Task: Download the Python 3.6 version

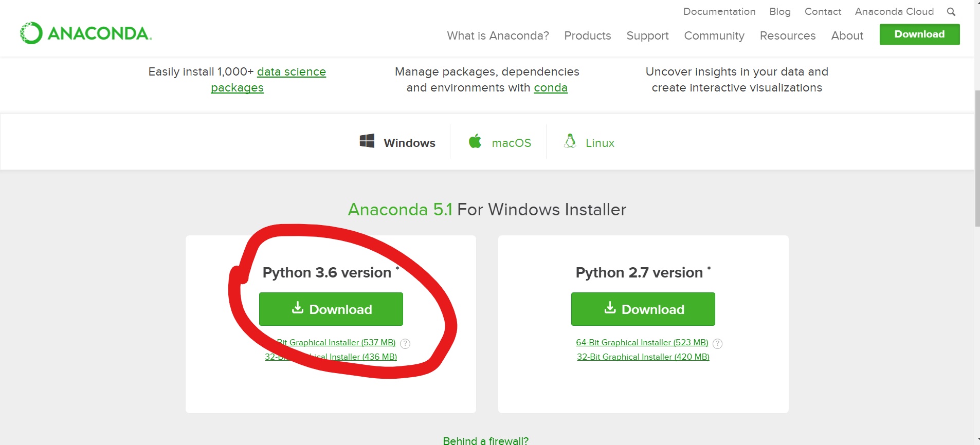Action: [x=331, y=309]
